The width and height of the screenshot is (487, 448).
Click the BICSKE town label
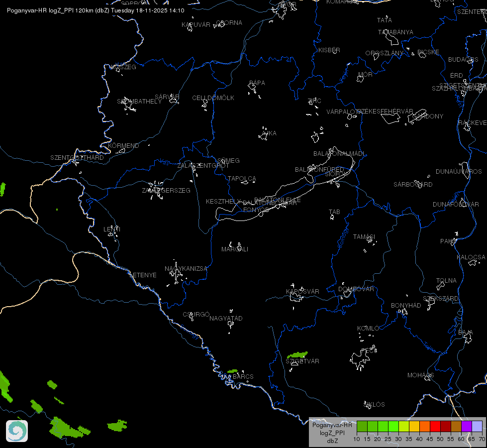tap(428, 52)
